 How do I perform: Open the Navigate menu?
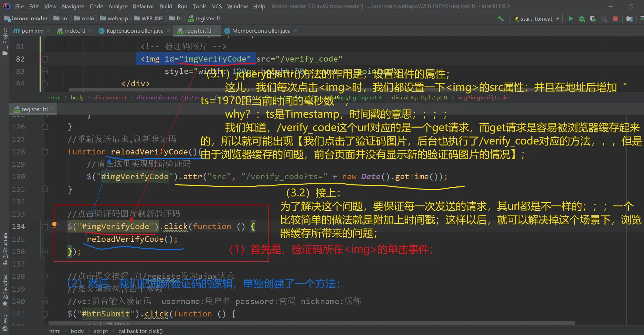(x=73, y=6)
